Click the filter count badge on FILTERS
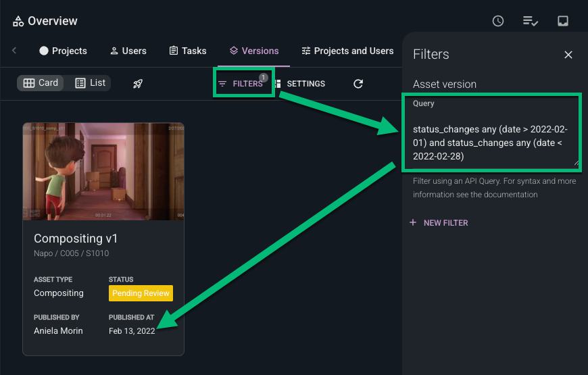This screenshot has height=375, width=588. pyautogui.click(x=264, y=77)
